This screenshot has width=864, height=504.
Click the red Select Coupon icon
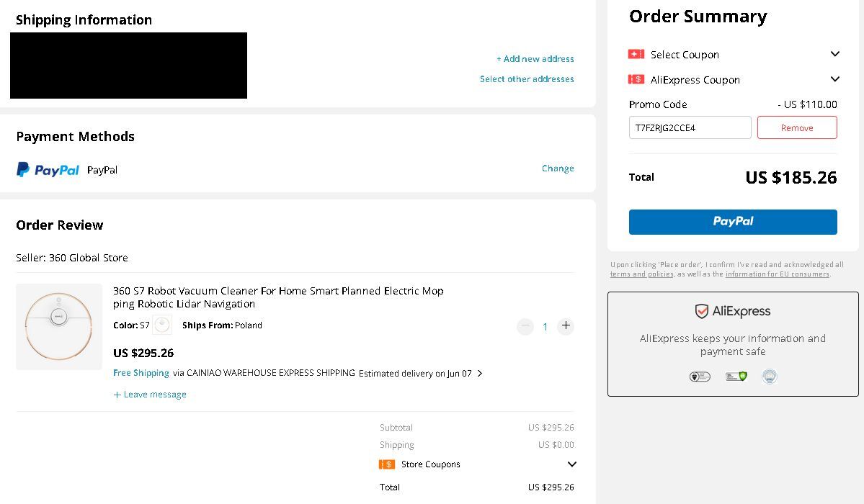pos(636,54)
